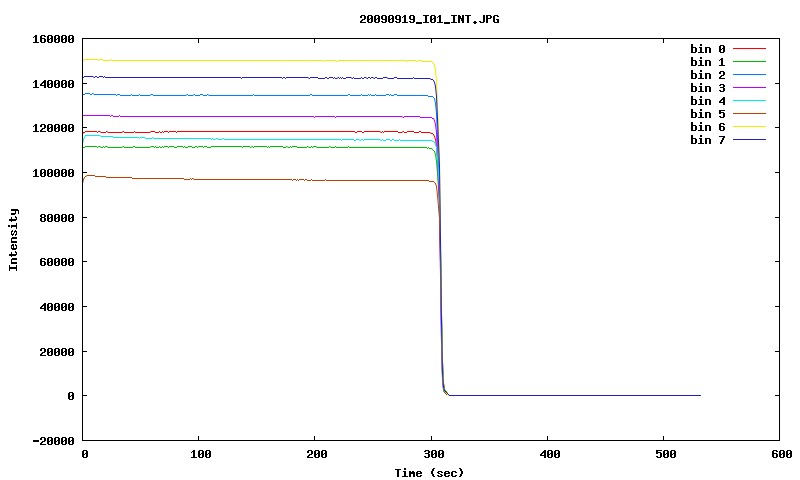Click the purple bin 3 legend line sample
The height and width of the screenshot is (480, 800).
coord(749,88)
